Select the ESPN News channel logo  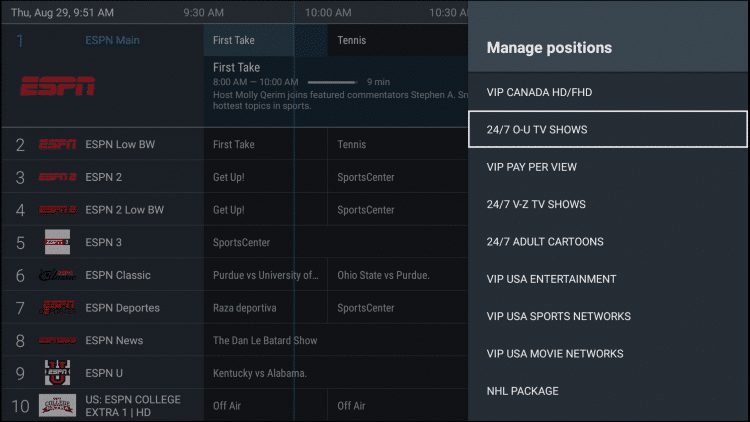tap(57, 340)
